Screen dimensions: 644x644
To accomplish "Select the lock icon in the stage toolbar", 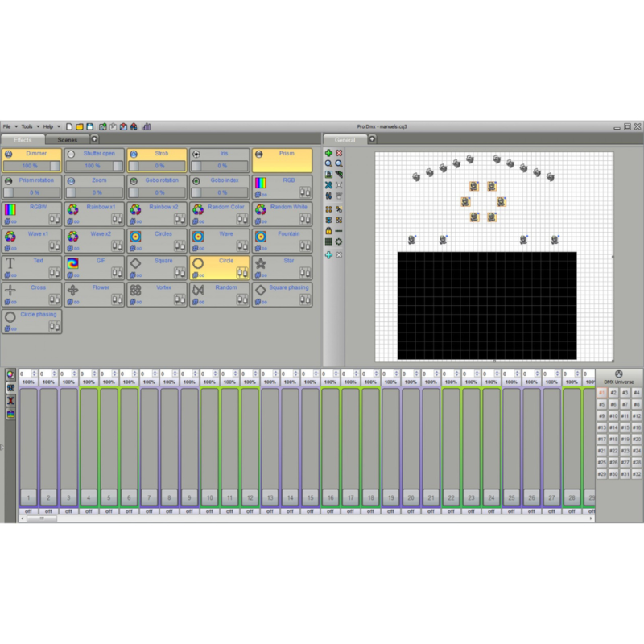I will point(328,230).
